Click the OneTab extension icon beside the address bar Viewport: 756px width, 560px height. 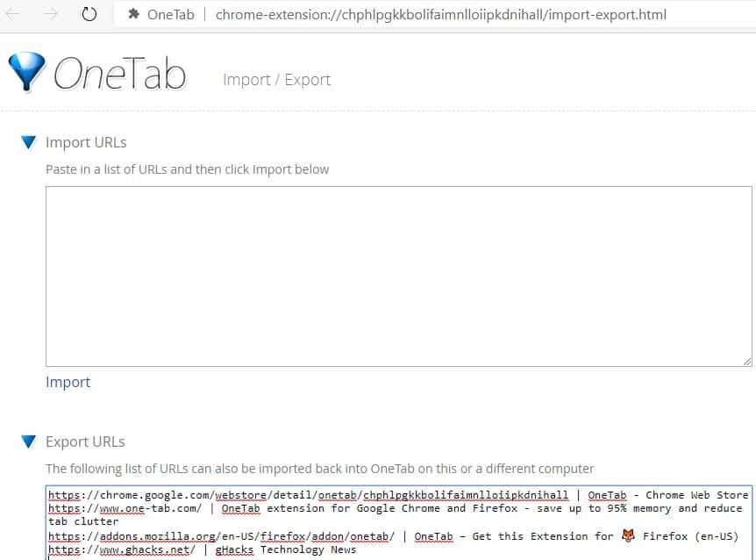133,14
